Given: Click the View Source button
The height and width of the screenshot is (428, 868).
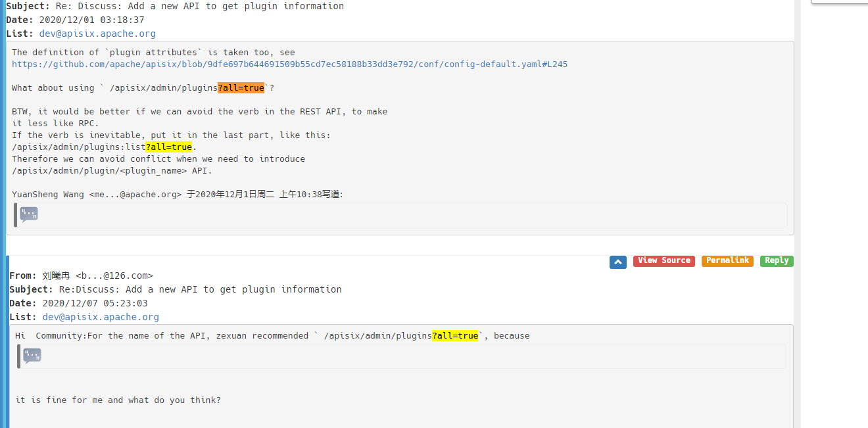Looking at the screenshot, I should [x=664, y=261].
